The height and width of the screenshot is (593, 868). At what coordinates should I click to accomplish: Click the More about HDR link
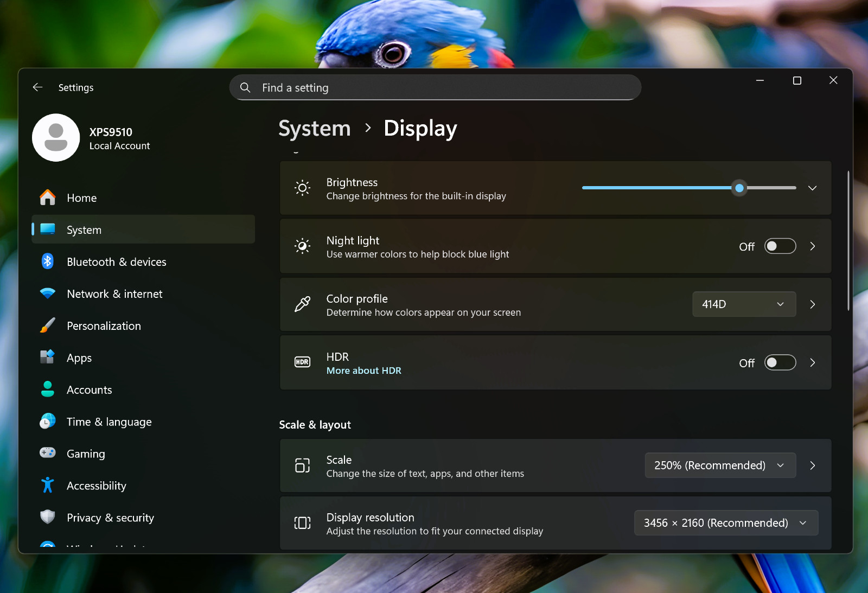364,371
